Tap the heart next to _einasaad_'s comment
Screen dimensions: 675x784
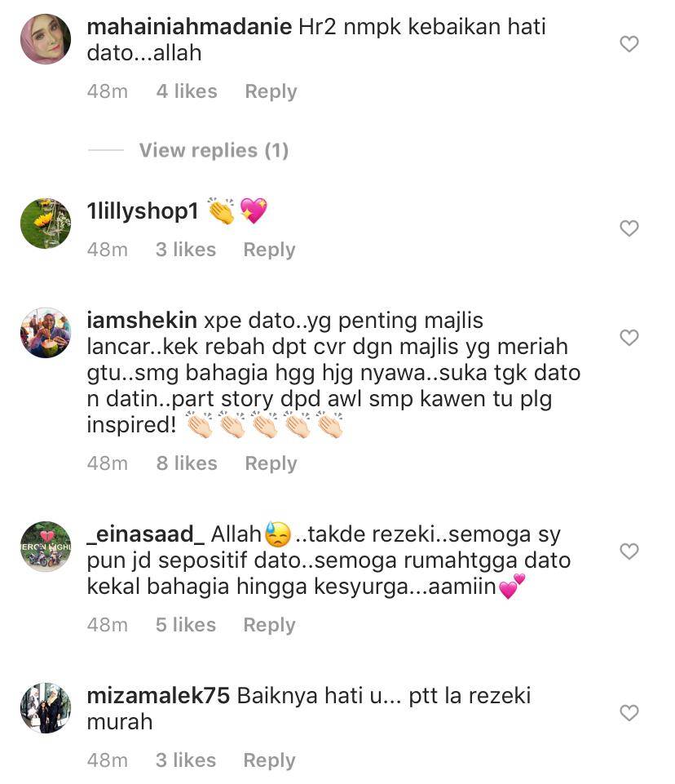[x=629, y=551]
